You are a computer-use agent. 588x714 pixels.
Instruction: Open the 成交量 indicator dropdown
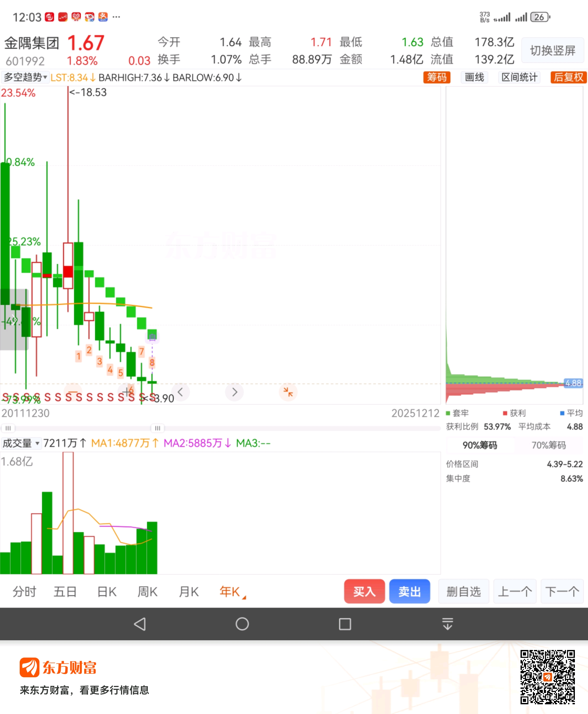[21, 443]
